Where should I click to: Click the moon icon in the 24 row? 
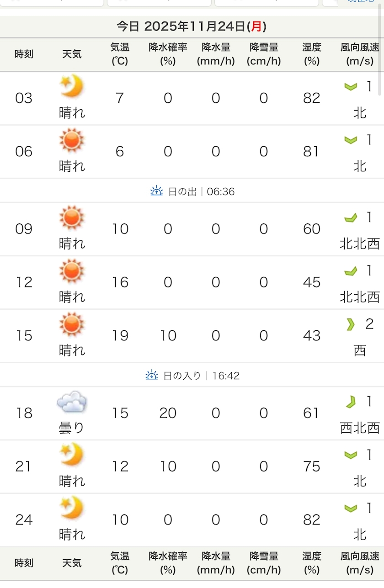pos(72,508)
